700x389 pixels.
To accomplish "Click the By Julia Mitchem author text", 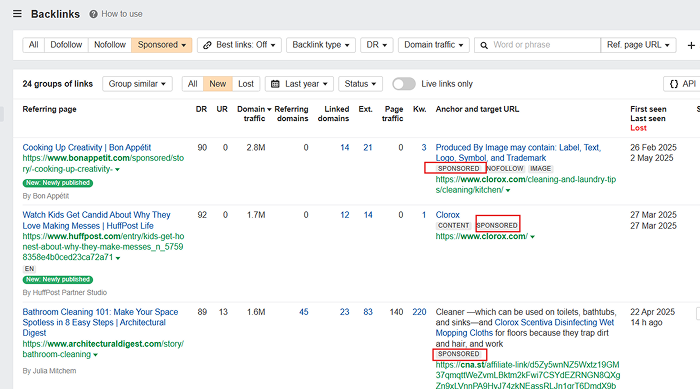I will 49,371.
